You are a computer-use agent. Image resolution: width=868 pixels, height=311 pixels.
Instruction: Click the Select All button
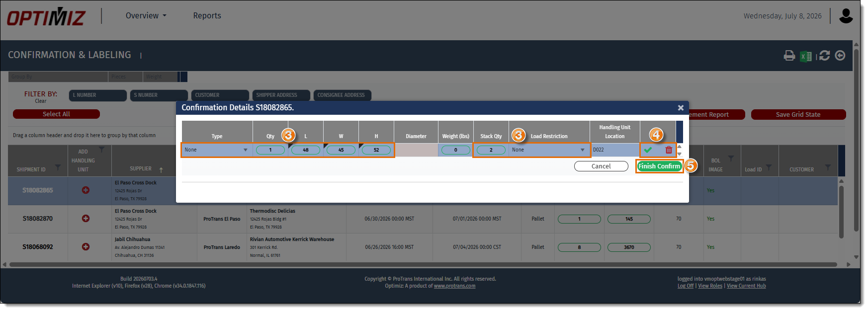tap(56, 114)
